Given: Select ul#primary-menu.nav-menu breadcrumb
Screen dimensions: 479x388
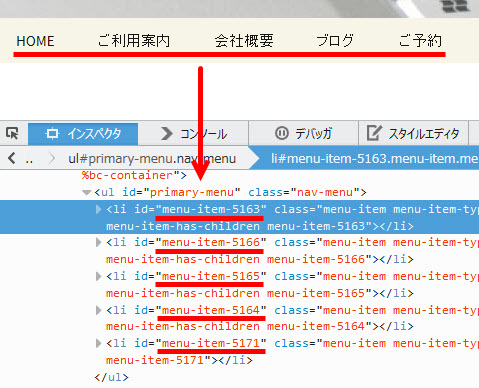Looking at the screenshot, I should (152, 158).
